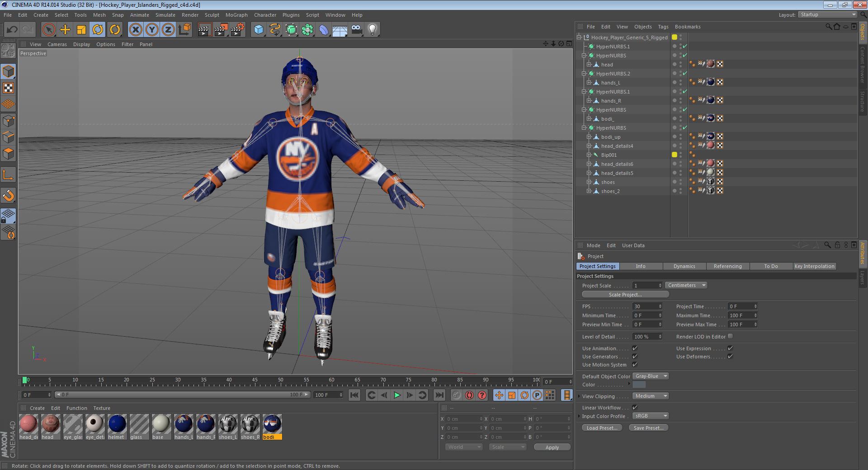The width and height of the screenshot is (868, 470).
Task: Open material manager Texture menu
Action: tap(102, 408)
